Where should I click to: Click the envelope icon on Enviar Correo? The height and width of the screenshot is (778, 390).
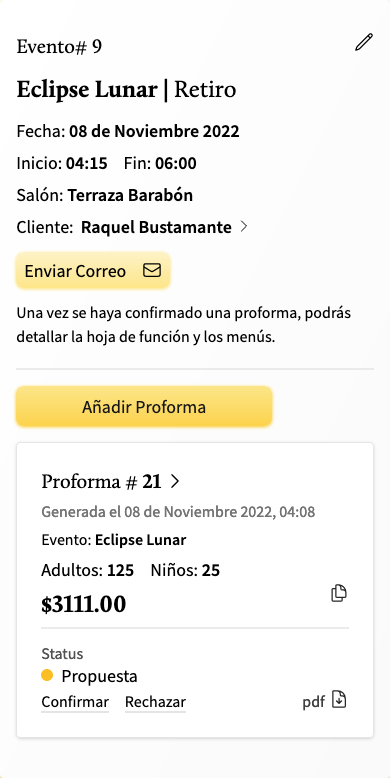pos(152,270)
